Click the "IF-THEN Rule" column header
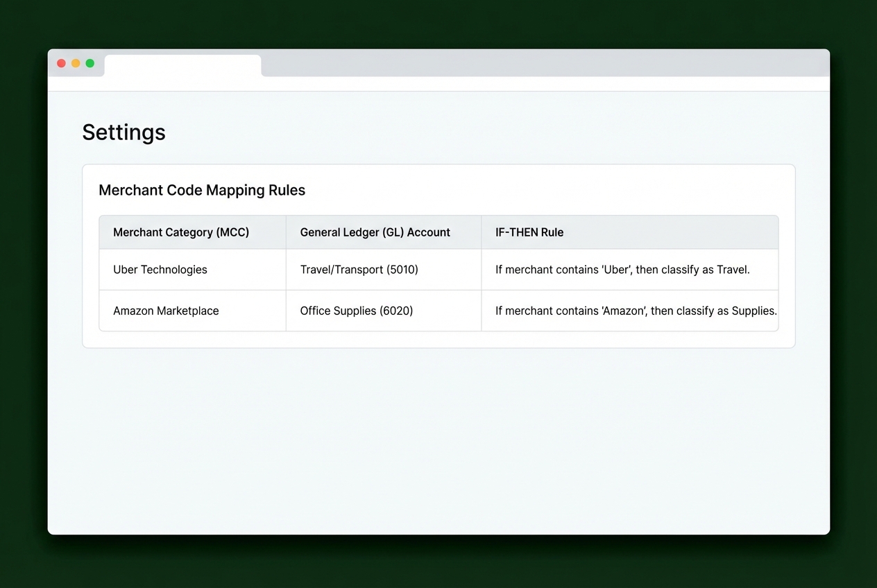Image resolution: width=877 pixels, height=588 pixels. point(529,232)
